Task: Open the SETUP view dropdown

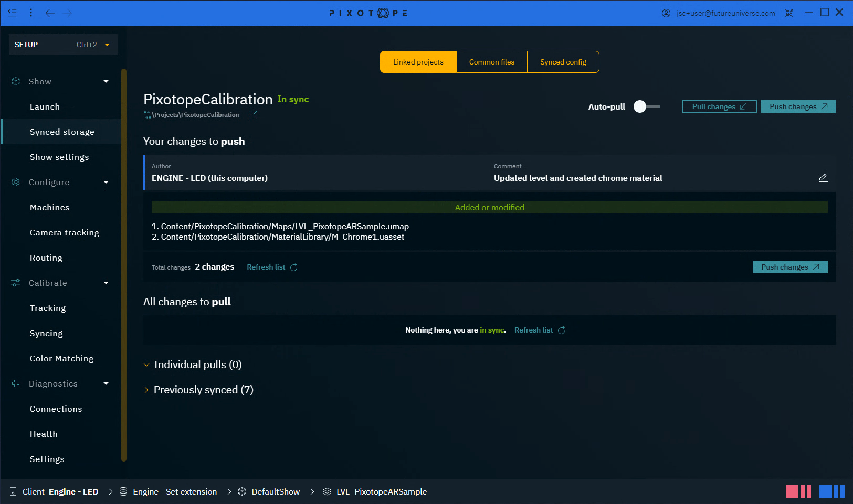Action: click(x=64, y=45)
